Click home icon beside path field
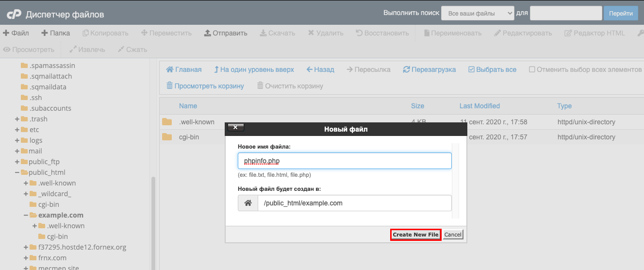Image resolution: width=644 pixels, height=270 pixels. point(248,203)
